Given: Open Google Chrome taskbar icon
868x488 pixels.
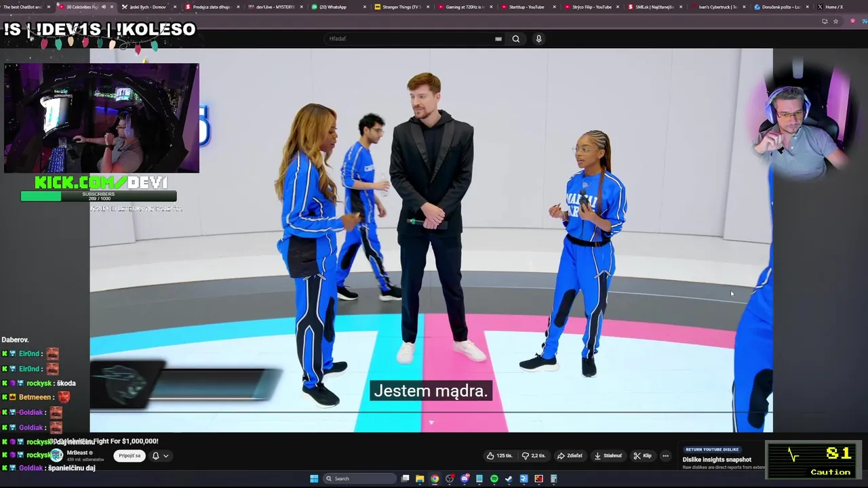Looking at the screenshot, I should [x=435, y=479].
